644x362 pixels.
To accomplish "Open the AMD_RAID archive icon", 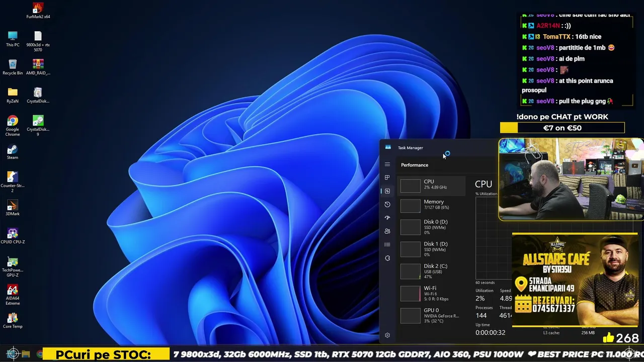I will pos(38,67).
